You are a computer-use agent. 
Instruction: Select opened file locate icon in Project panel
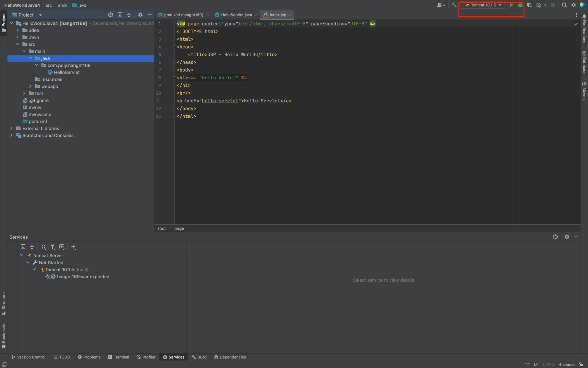tap(111, 15)
